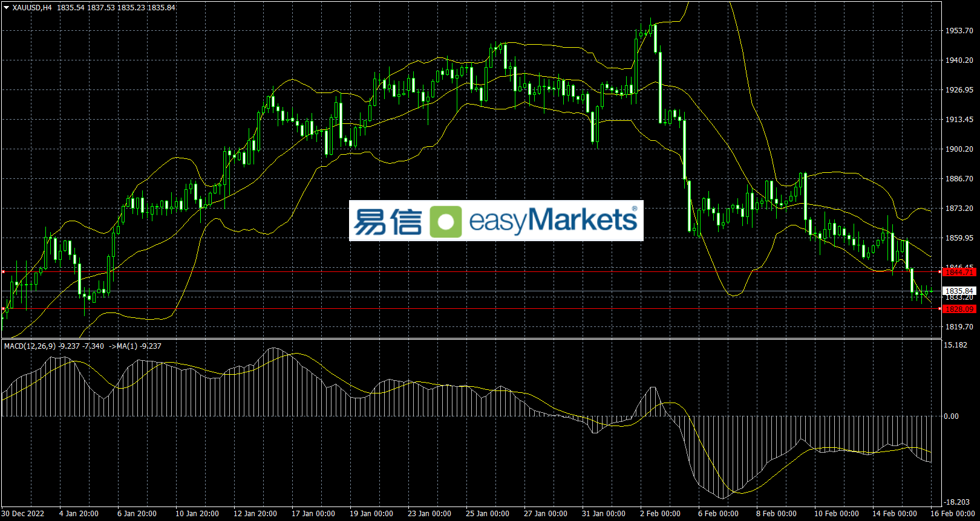Click the 1900.20 price axis value
This screenshot has height=521, width=980.
(x=959, y=149)
